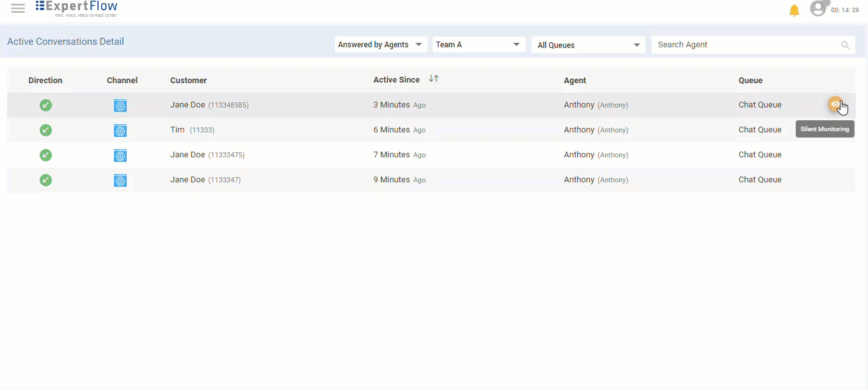Click the ExpertFlow logo
The height and width of the screenshot is (389, 868).
[x=77, y=8]
